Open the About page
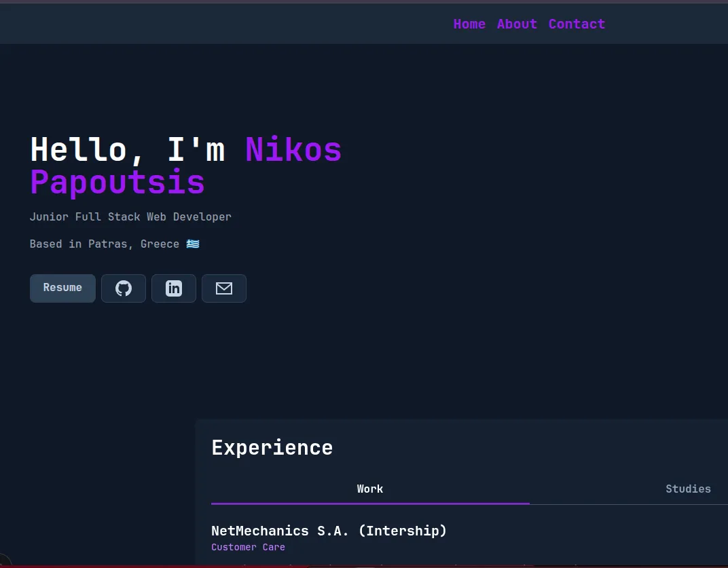Viewport: 728px width, 568px height. (517, 24)
